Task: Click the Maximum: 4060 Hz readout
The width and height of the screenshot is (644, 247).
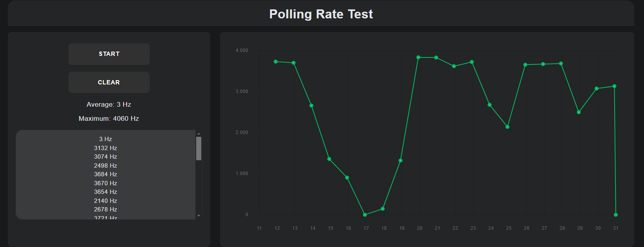Action: [109, 118]
